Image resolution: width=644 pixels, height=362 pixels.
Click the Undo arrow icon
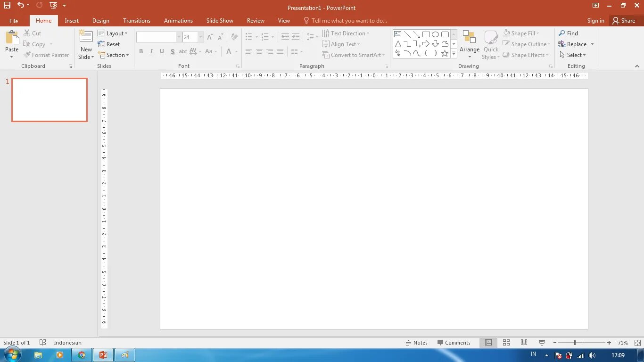(x=20, y=5)
